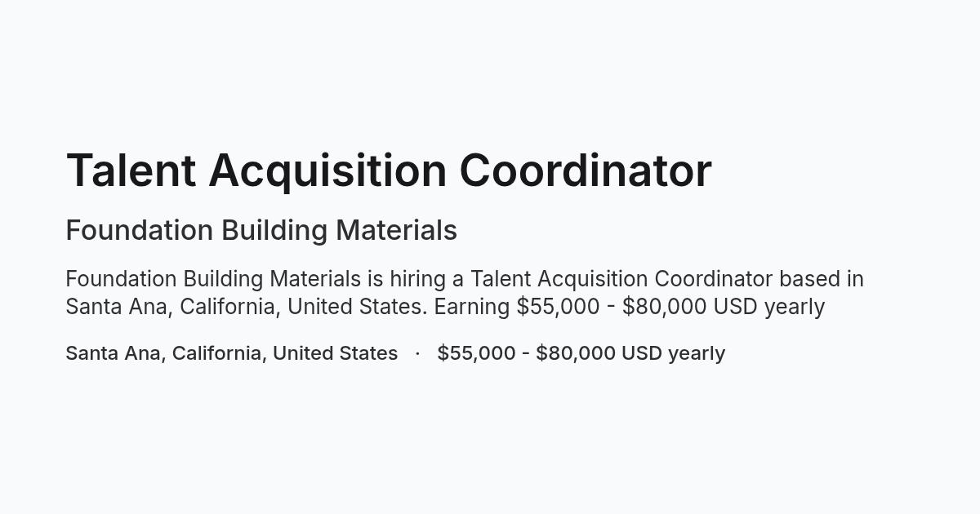Viewport: 980px width, 514px height.
Task: Click the word Materials in the company subtitle
Action: tap(396, 231)
